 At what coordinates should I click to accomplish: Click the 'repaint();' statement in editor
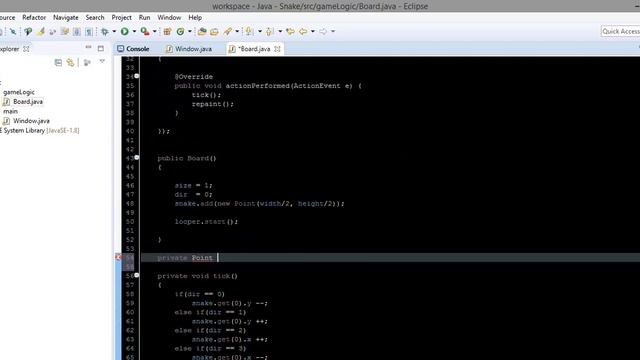pyautogui.click(x=213, y=104)
